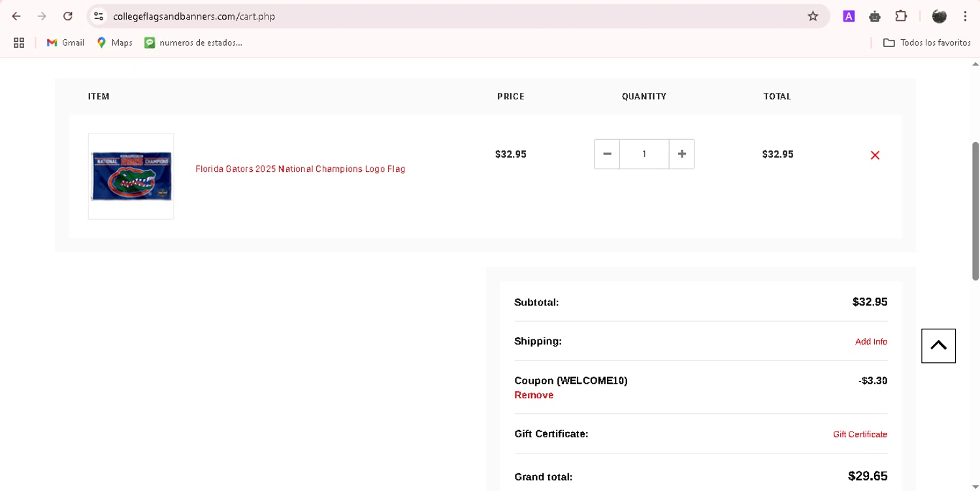Click the Subtotal amount $32.95

870,302
